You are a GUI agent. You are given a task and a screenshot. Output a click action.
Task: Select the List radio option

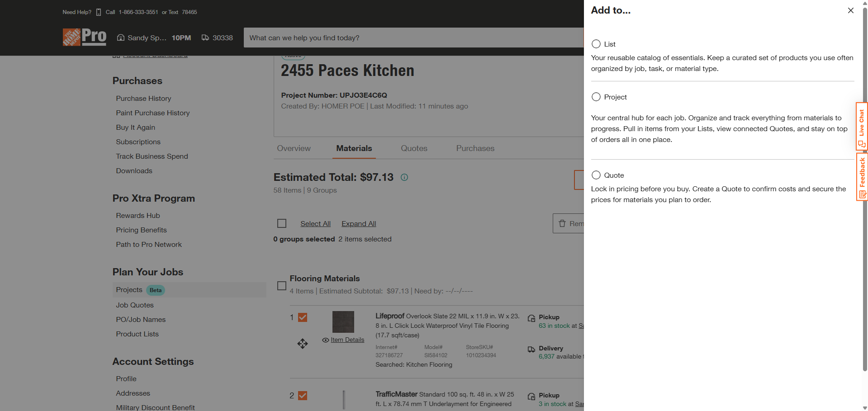tap(596, 44)
